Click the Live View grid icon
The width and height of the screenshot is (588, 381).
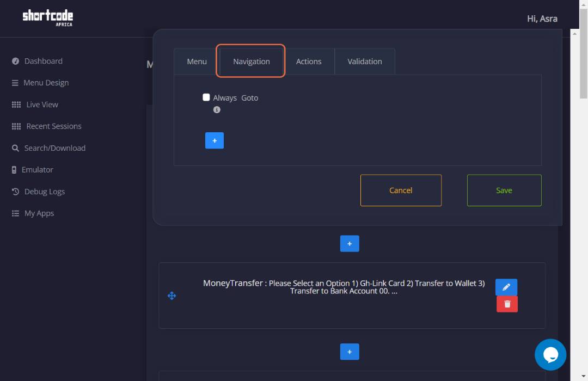click(16, 105)
